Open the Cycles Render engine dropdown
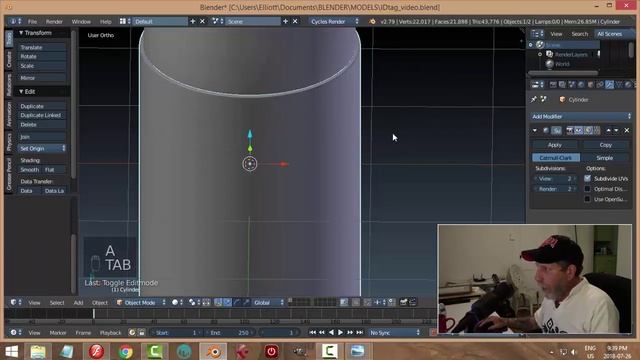 pos(334,21)
